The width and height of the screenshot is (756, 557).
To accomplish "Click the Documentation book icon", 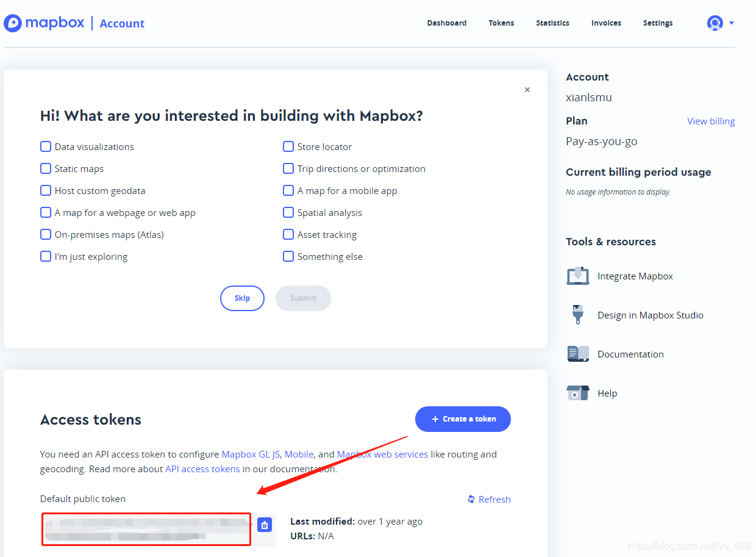I will pos(577,354).
